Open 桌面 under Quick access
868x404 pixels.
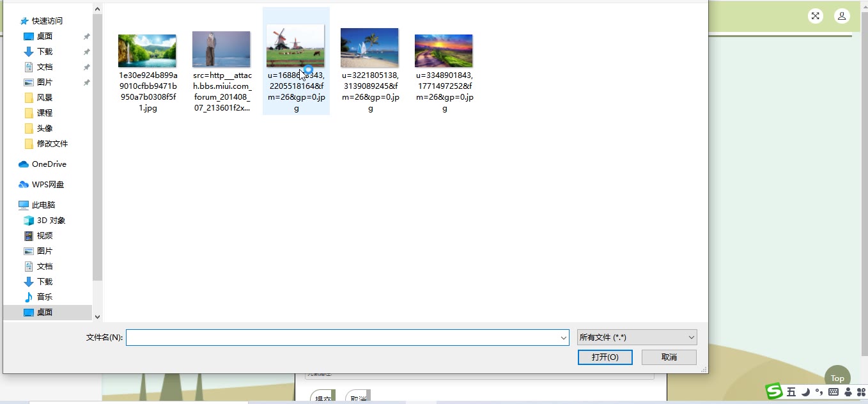tap(38, 36)
